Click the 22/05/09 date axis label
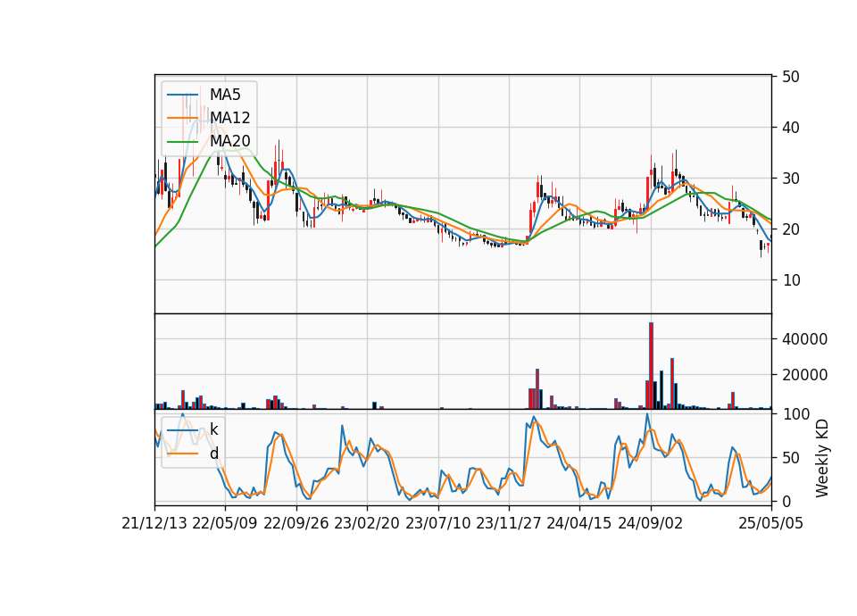Image resolution: width=857 pixels, height=616 pixels. click(x=225, y=523)
